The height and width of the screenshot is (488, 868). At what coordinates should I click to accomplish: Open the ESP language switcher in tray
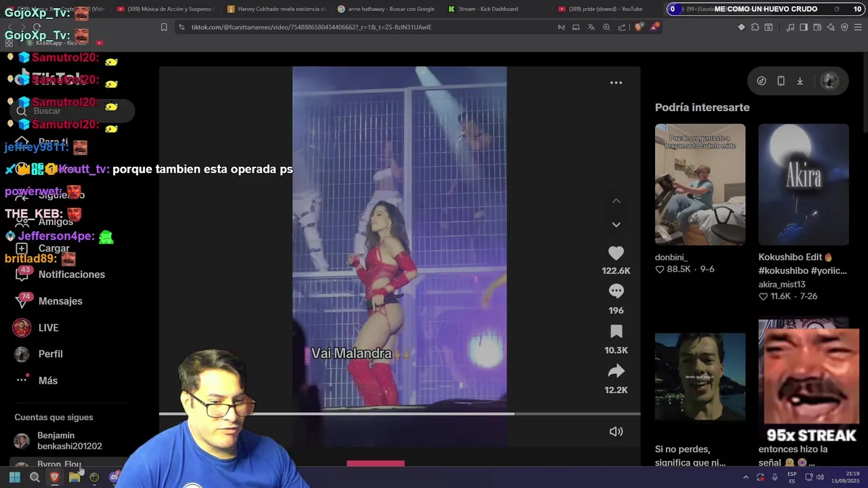[x=791, y=477]
